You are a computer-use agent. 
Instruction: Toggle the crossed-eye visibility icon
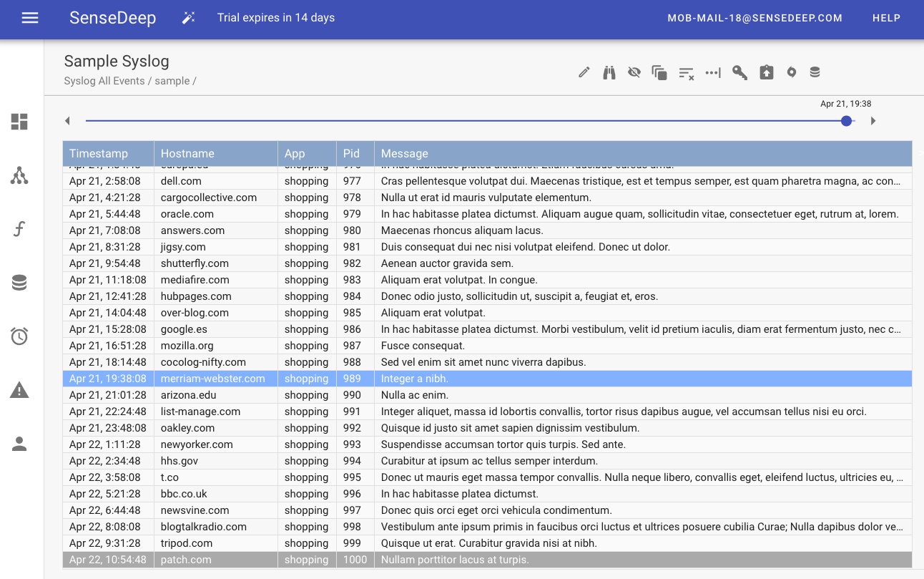click(634, 72)
